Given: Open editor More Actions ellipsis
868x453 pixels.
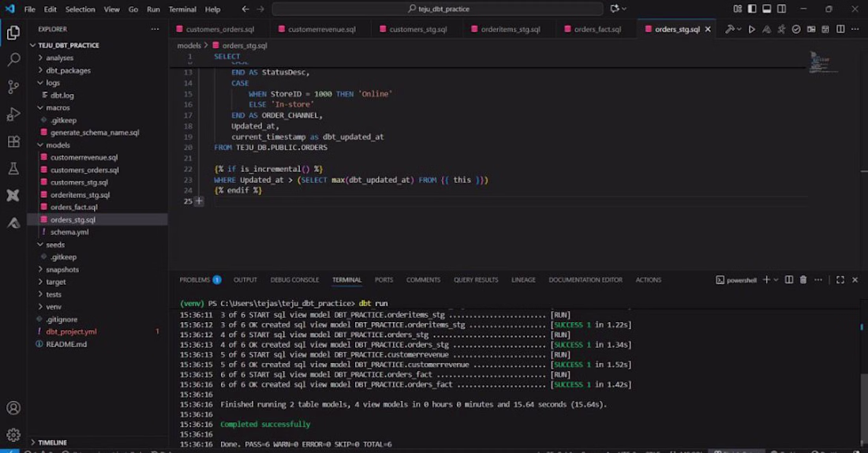Looking at the screenshot, I should pyautogui.click(x=855, y=29).
